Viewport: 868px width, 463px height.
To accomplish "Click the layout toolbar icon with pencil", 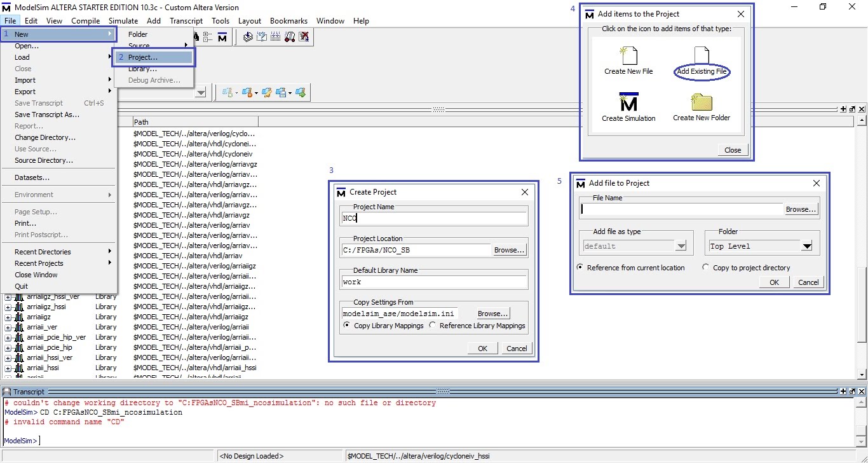I will coord(267,93).
